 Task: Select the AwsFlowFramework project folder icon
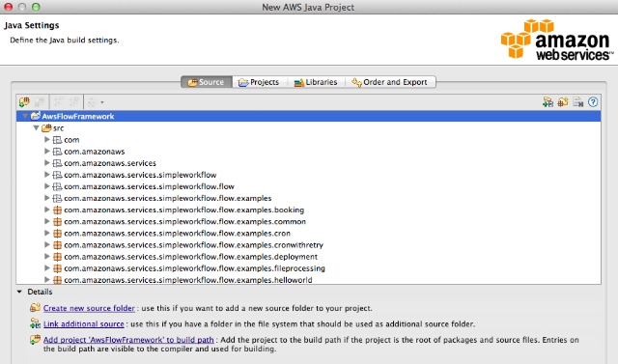click(36, 116)
